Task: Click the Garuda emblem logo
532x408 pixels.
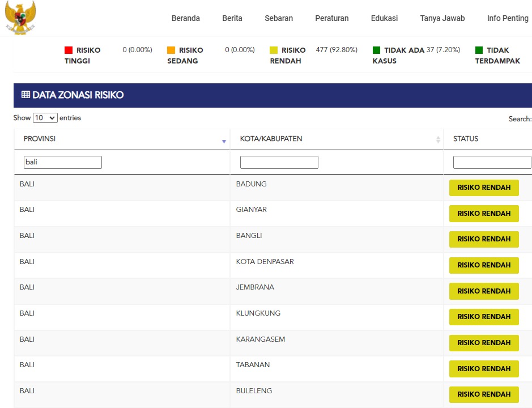Action: point(20,17)
